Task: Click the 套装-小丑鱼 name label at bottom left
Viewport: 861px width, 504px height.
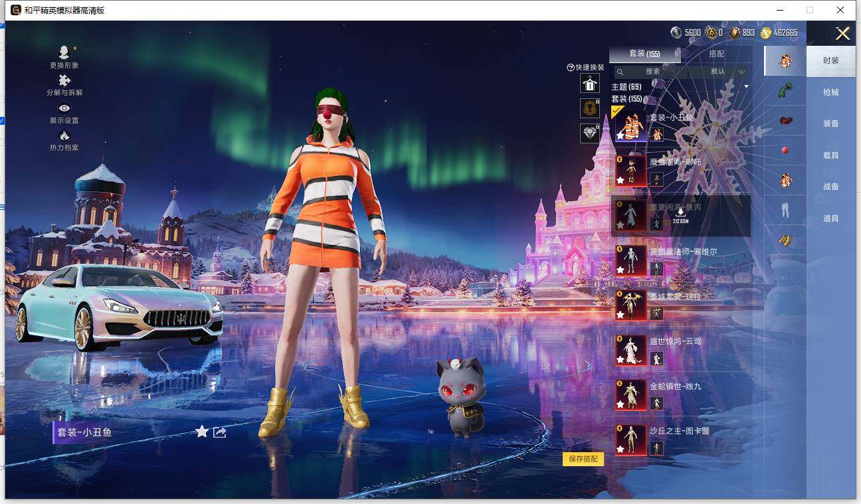Action: tap(84, 432)
